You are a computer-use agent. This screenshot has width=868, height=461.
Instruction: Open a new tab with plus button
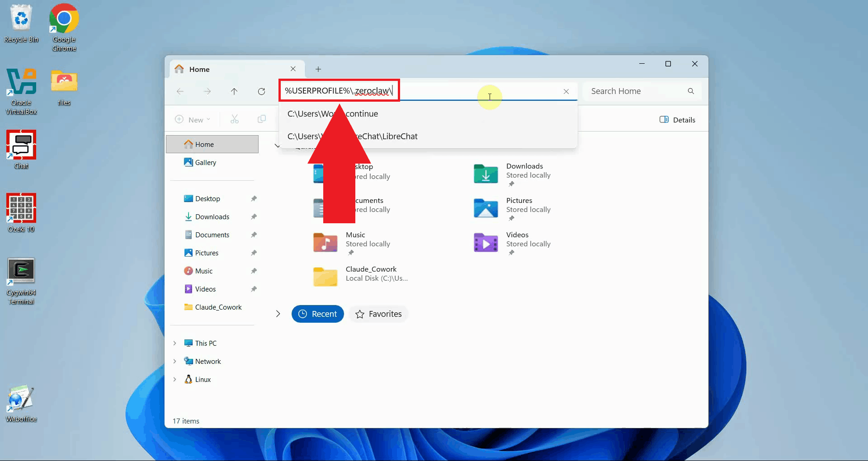pos(318,69)
